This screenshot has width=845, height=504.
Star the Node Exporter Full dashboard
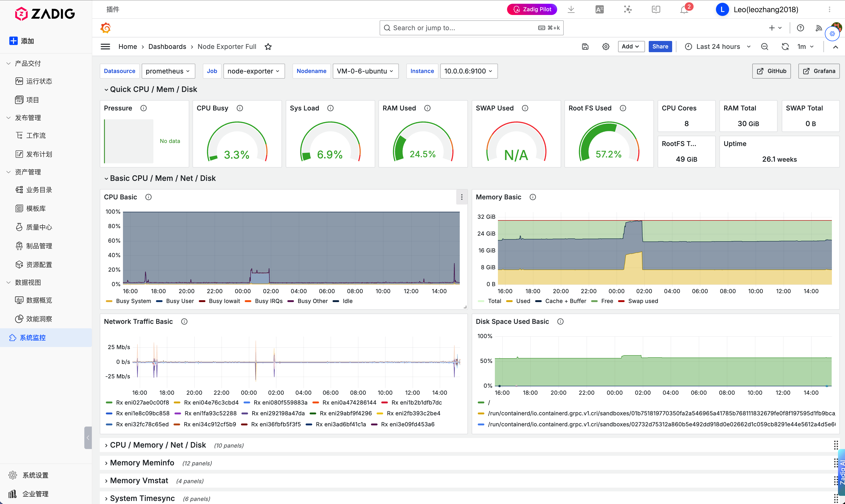268,47
